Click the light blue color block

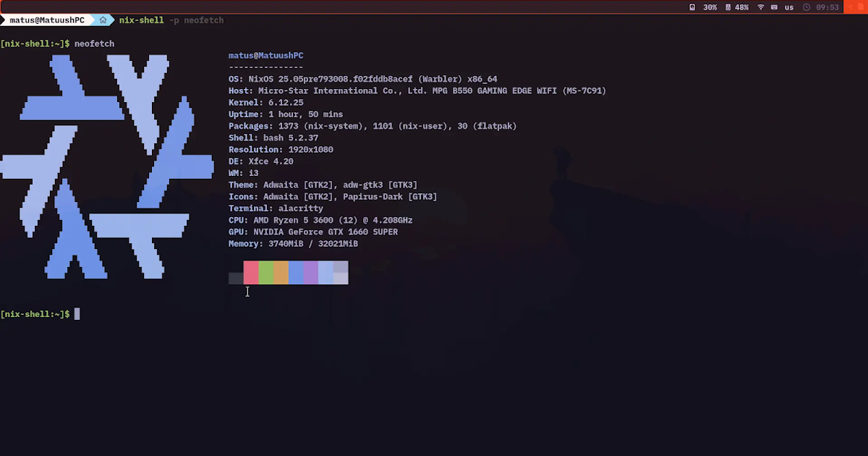(x=325, y=272)
